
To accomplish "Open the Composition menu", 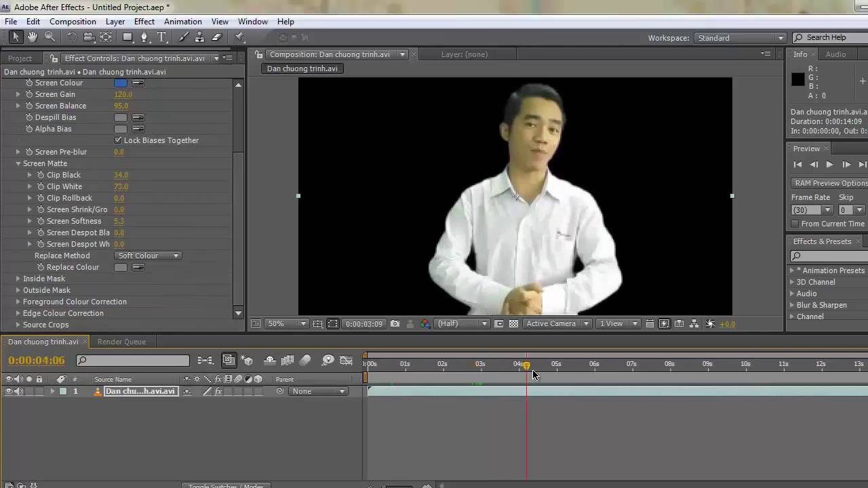I will coord(73,22).
